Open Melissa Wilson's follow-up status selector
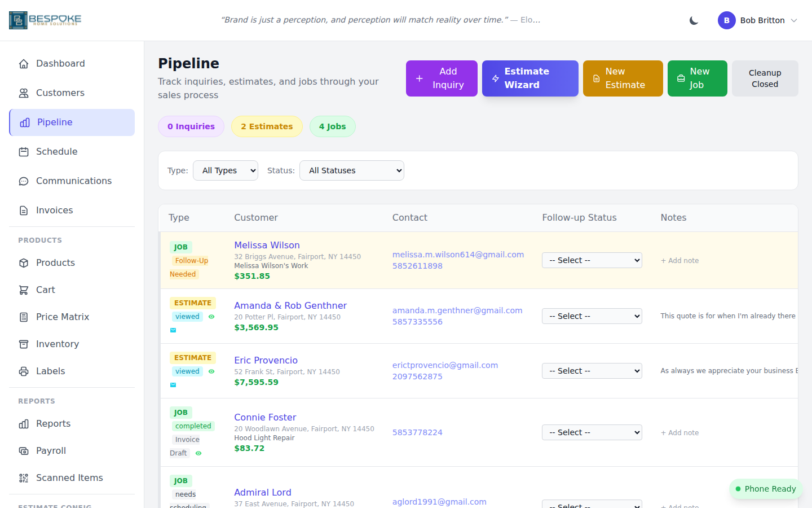Viewport: 812px width, 508px height. pos(592,260)
